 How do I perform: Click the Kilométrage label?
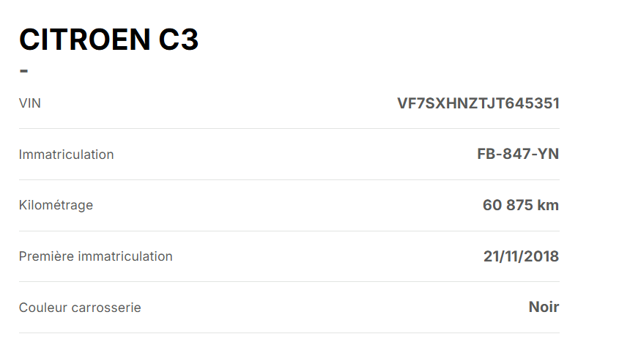click(56, 205)
